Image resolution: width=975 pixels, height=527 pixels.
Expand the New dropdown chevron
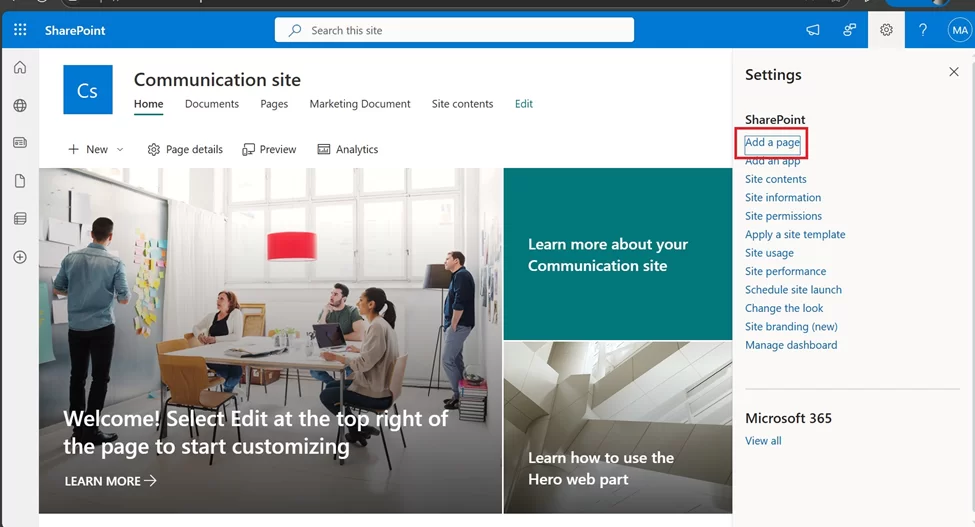[x=120, y=150]
